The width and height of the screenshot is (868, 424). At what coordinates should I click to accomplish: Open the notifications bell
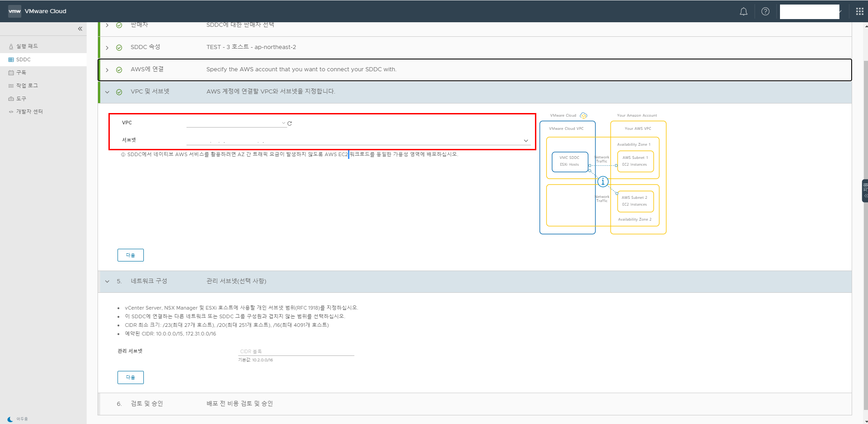tap(743, 11)
